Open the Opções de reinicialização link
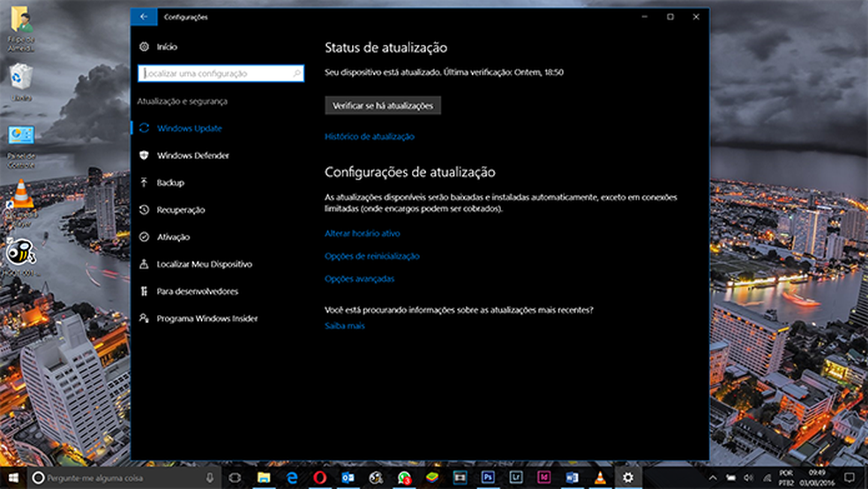The image size is (868, 489). [x=372, y=256]
